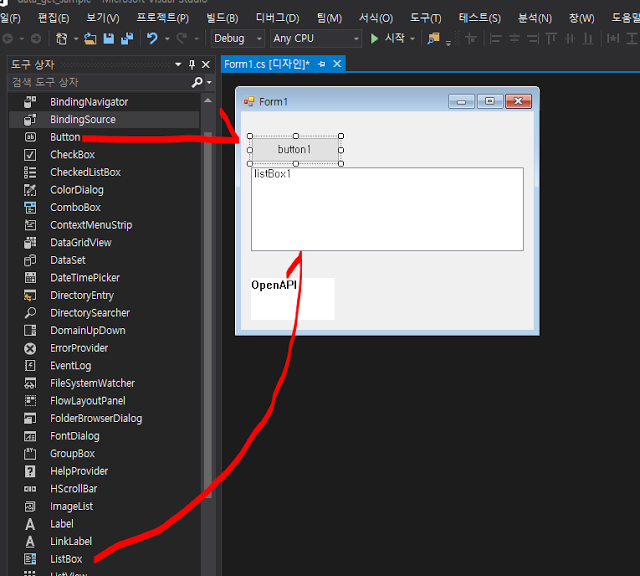
Task: Pick the DataGridView control icon
Action: 30,242
